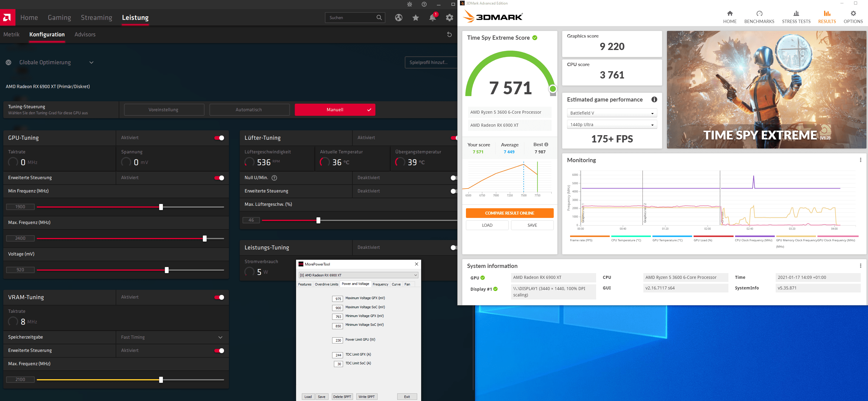Toggle the GPU-Tuning switch off
Image resolution: width=868 pixels, height=401 pixels.
tap(219, 138)
